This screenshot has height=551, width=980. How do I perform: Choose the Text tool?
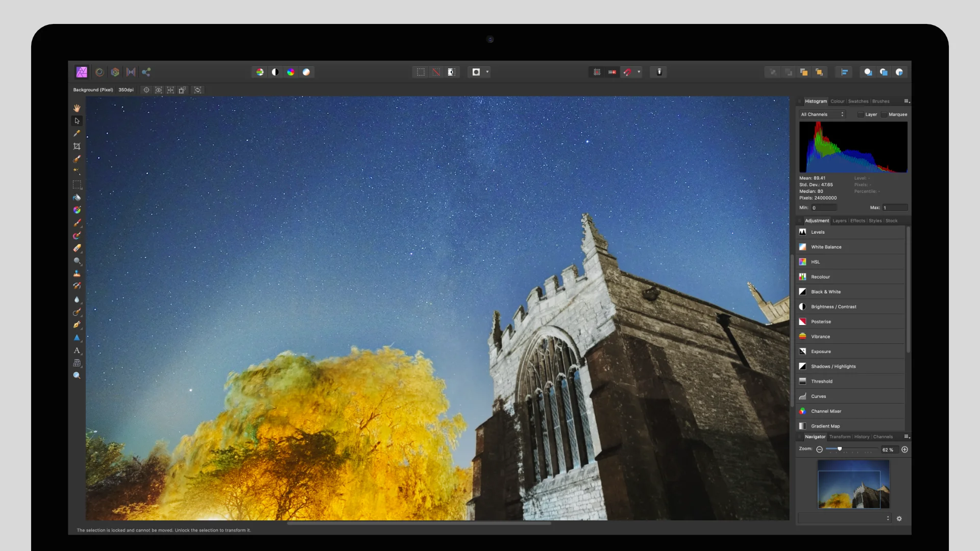click(x=77, y=351)
